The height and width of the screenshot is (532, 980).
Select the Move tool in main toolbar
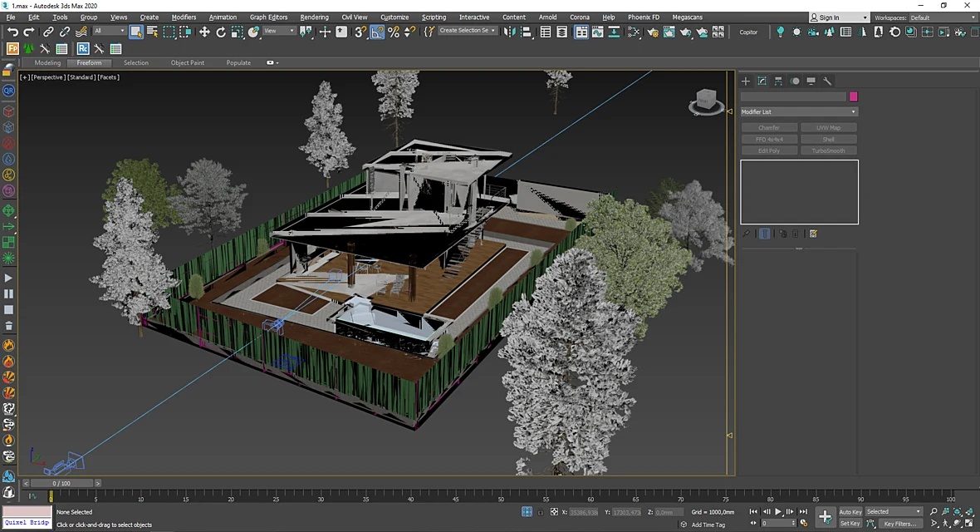click(204, 32)
